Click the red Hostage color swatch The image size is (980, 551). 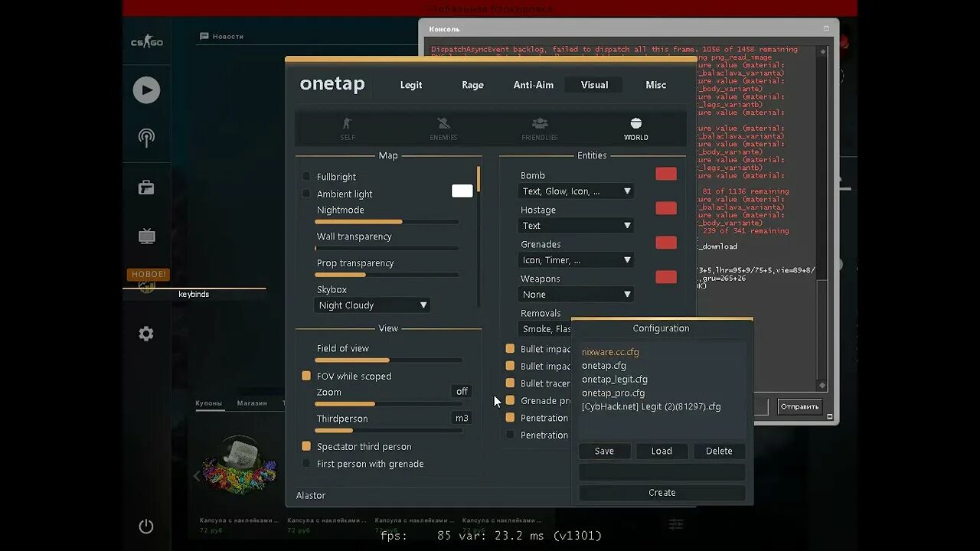[x=665, y=208]
